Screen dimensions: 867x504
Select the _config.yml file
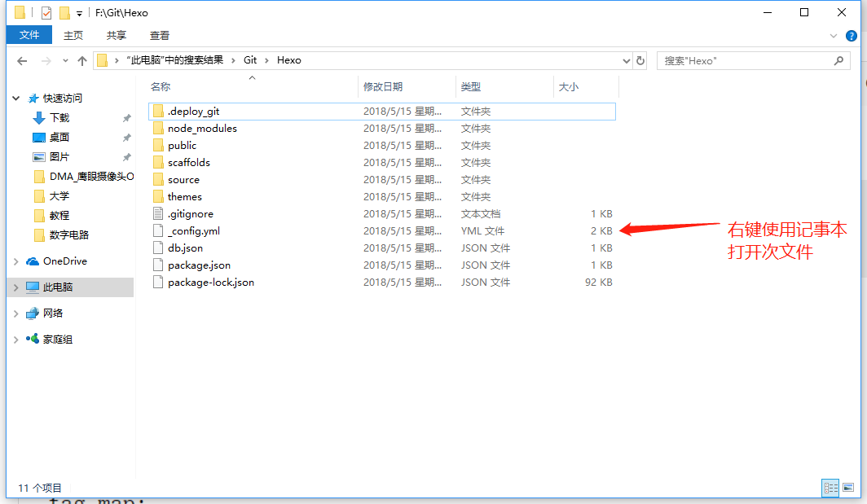(x=194, y=231)
